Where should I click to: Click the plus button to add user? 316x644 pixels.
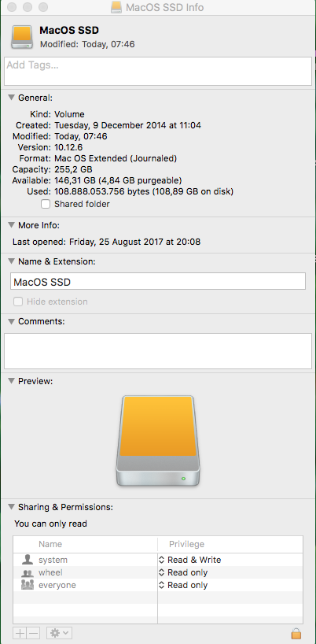click(20, 633)
